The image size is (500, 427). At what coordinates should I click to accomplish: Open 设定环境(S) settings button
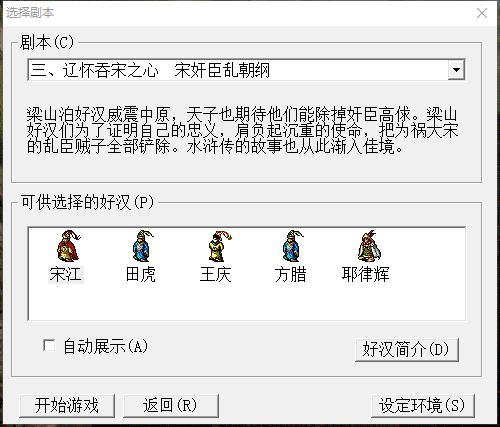pos(422,406)
